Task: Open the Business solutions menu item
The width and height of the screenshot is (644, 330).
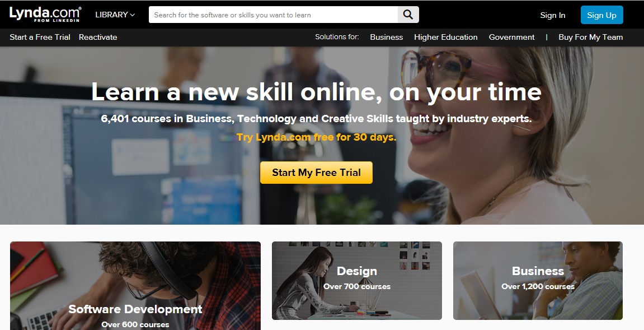Action: point(387,37)
